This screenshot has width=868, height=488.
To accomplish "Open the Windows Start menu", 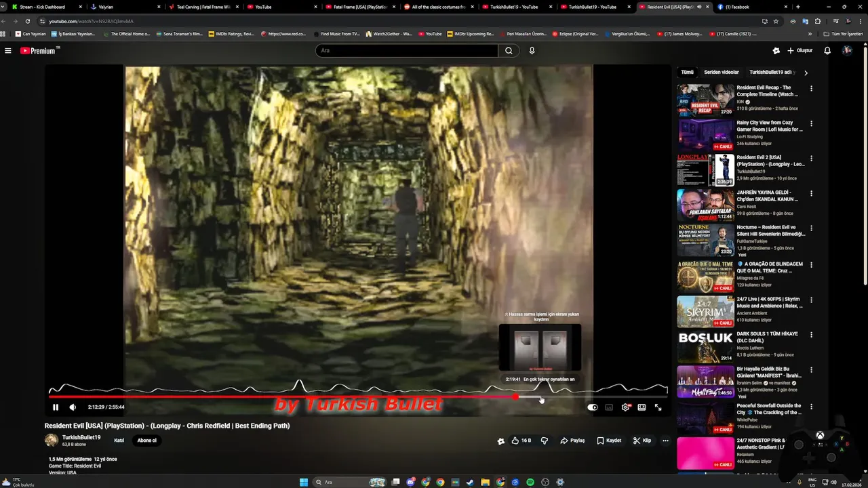I will [304, 482].
